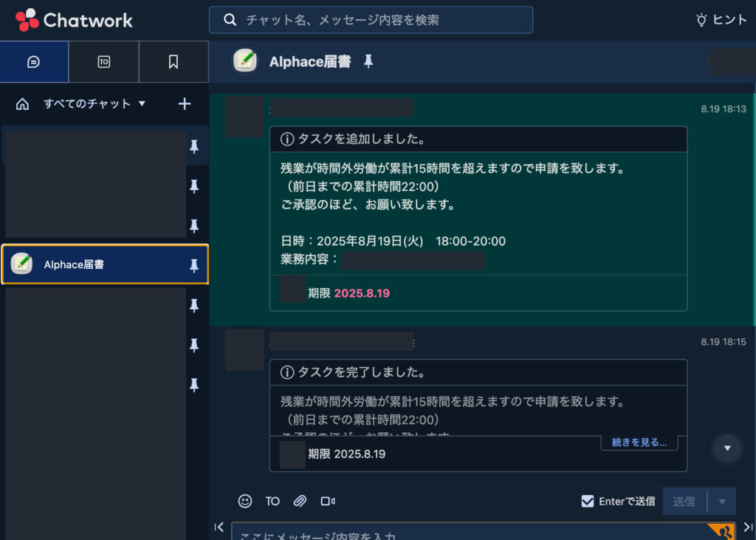Jump to latest messages with the round arrow button
Viewport: 756px width, 540px height.
tap(727, 448)
